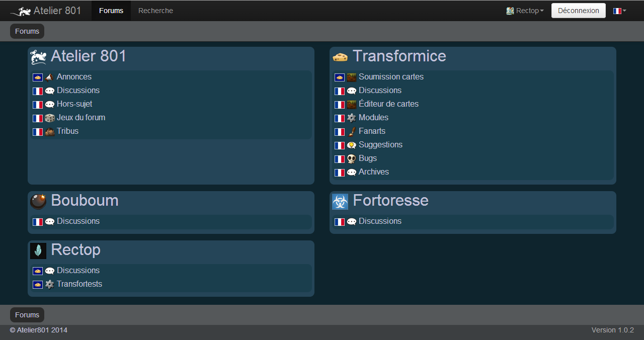Click the © Atelier801 2014 footer text

point(39,330)
